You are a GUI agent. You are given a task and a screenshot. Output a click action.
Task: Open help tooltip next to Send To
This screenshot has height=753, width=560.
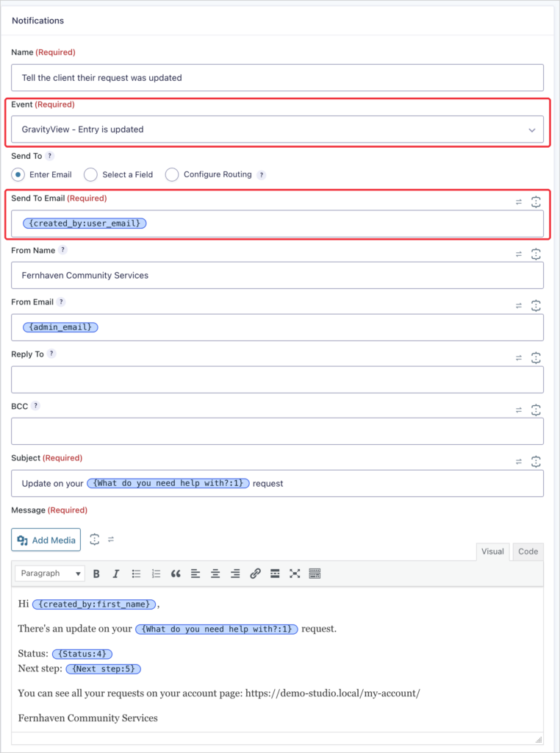49,156
